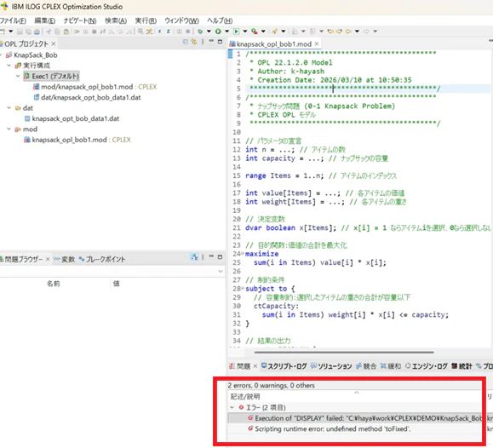Select knapsack_opt_bob_data1.dat under dat folder

[x=76, y=118]
